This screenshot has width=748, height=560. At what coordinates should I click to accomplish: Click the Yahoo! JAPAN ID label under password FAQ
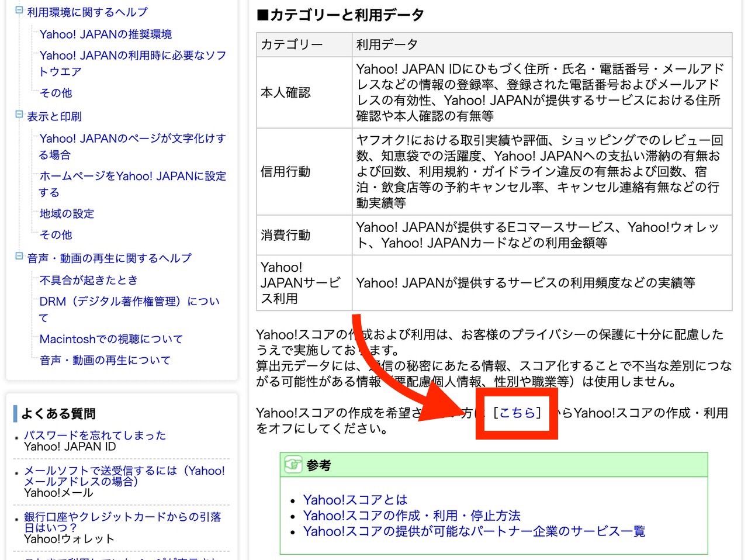(70, 447)
